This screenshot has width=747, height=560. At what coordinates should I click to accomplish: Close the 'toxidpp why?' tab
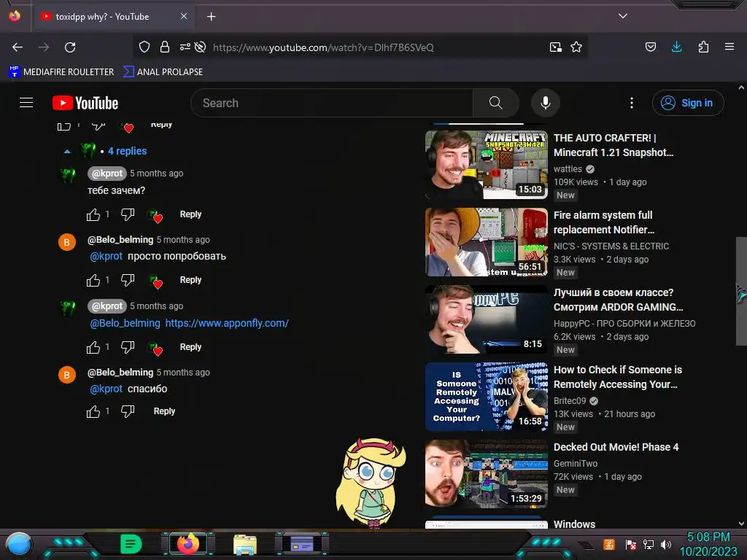[184, 16]
